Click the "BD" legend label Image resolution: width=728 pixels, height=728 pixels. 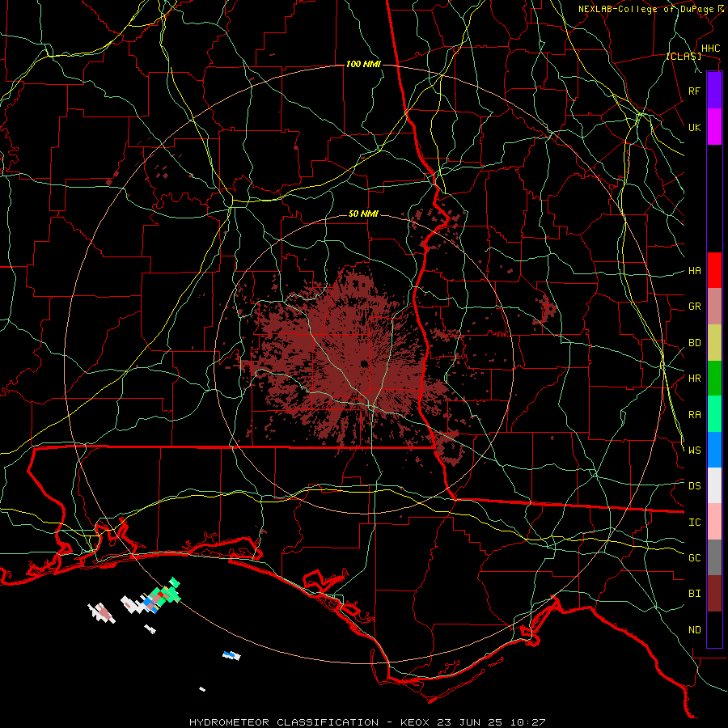694,343
